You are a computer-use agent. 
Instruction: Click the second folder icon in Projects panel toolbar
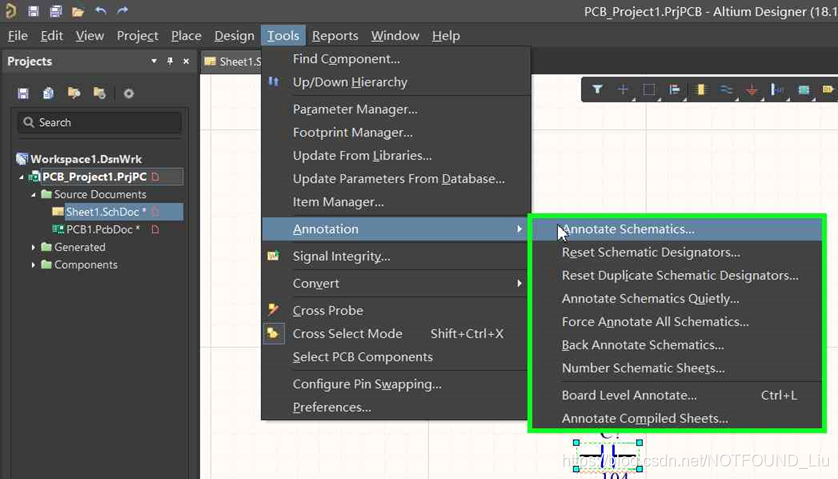[x=99, y=93]
